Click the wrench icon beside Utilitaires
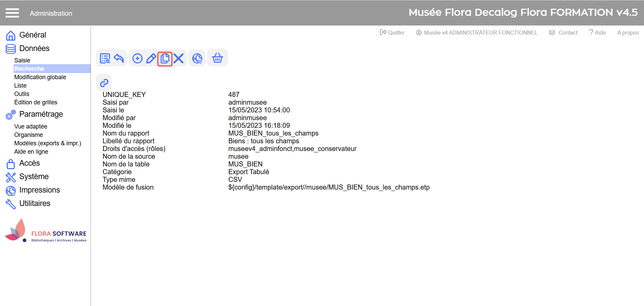Screen dimensions: 644x306 [x=11, y=204]
